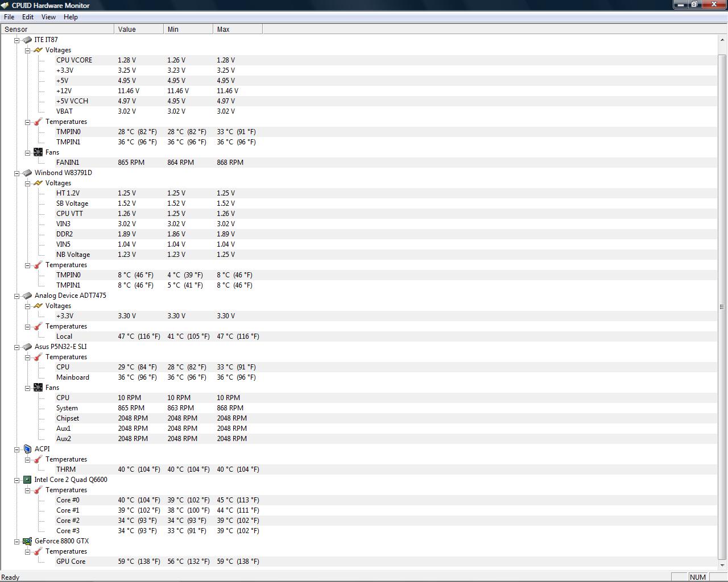
Task: Collapse the Analog Device ADT7475 node
Action: click(x=16, y=296)
